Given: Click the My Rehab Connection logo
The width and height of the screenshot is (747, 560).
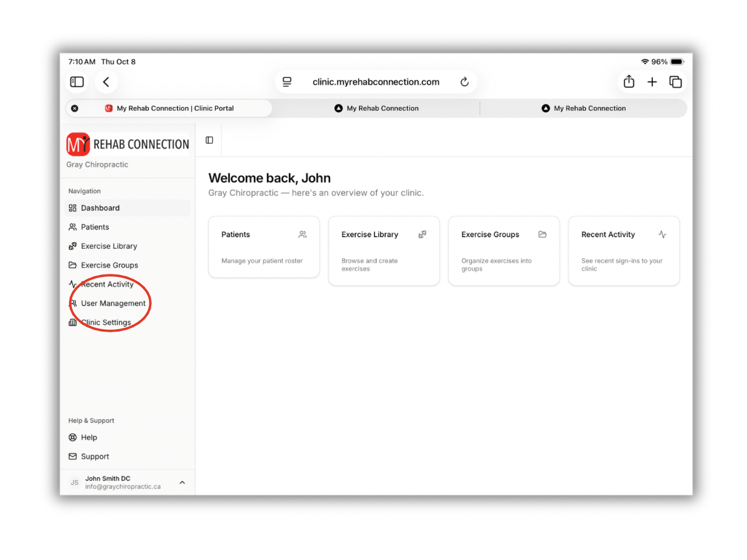Looking at the screenshot, I should 128,144.
